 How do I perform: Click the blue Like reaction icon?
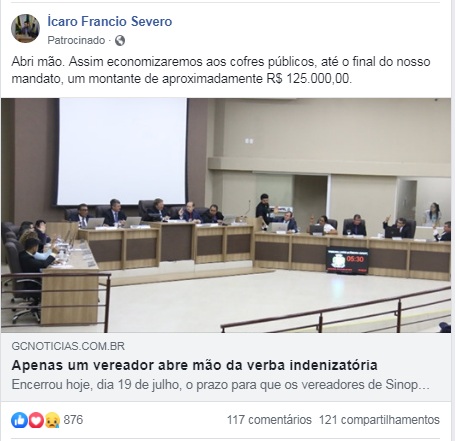tap(19, 420)
